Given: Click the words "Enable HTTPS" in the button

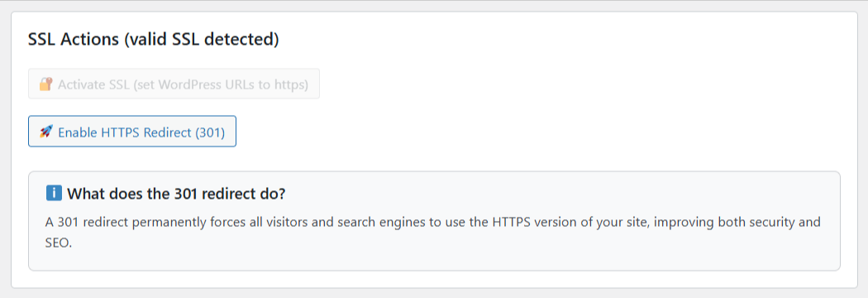Looking at the screenshot, I should [99, 133].
